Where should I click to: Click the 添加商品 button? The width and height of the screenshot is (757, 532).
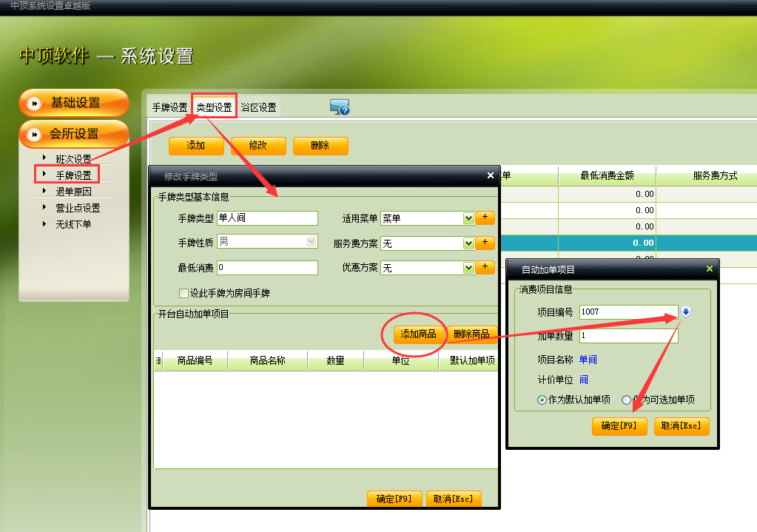click(418, 334)
